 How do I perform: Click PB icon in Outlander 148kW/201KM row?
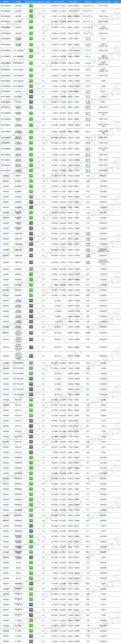pyautogui.click(x=31, y=70)
